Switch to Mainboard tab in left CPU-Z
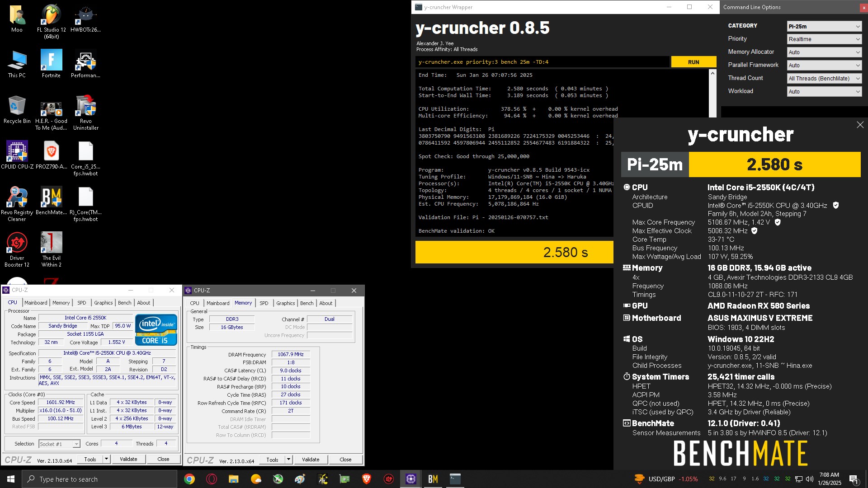 coord(36,303)
